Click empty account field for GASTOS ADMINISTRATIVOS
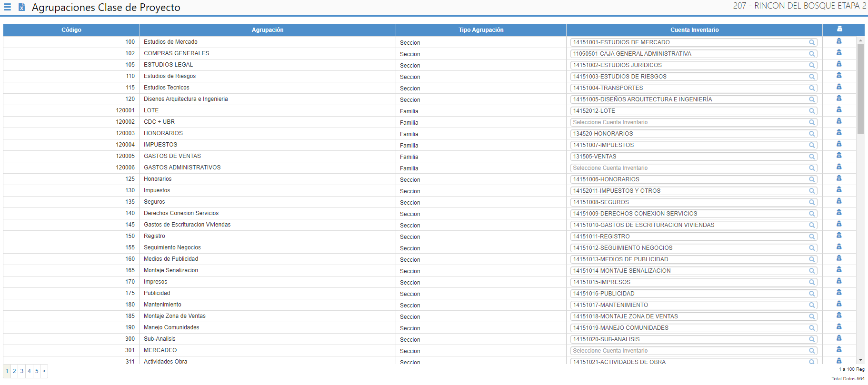868x385 pixels. coord(694,168)
